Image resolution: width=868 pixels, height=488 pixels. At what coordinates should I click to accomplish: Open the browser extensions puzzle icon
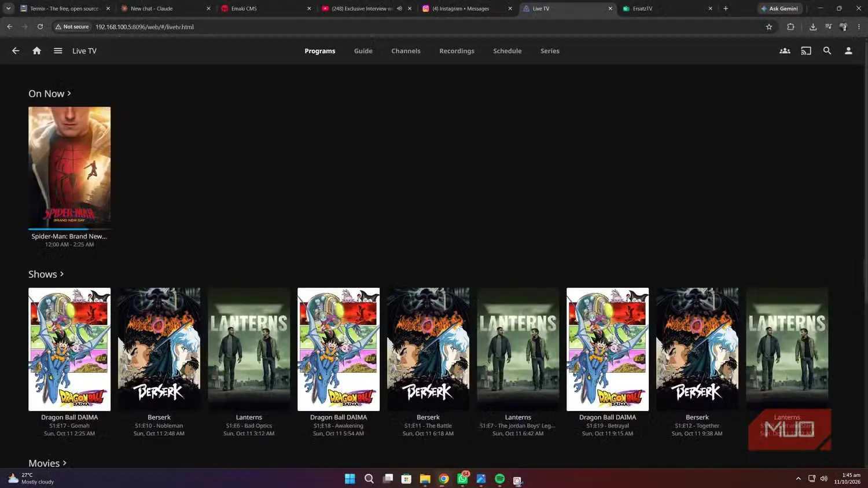tap(790, 27)
